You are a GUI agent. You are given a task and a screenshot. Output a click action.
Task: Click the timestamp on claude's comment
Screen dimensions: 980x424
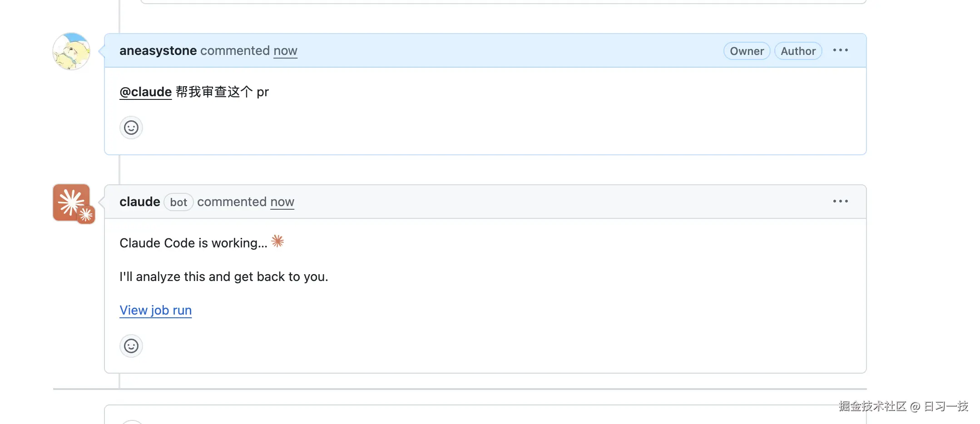(282, 202)
